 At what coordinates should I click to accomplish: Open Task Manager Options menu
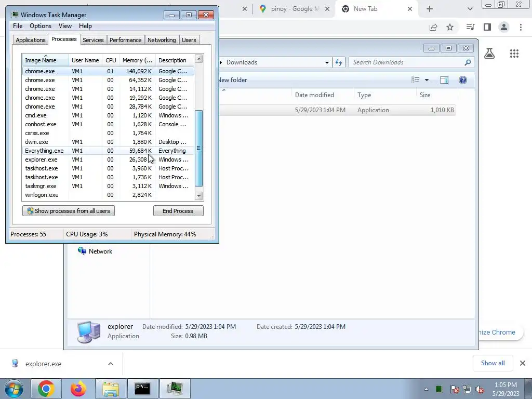41,26
